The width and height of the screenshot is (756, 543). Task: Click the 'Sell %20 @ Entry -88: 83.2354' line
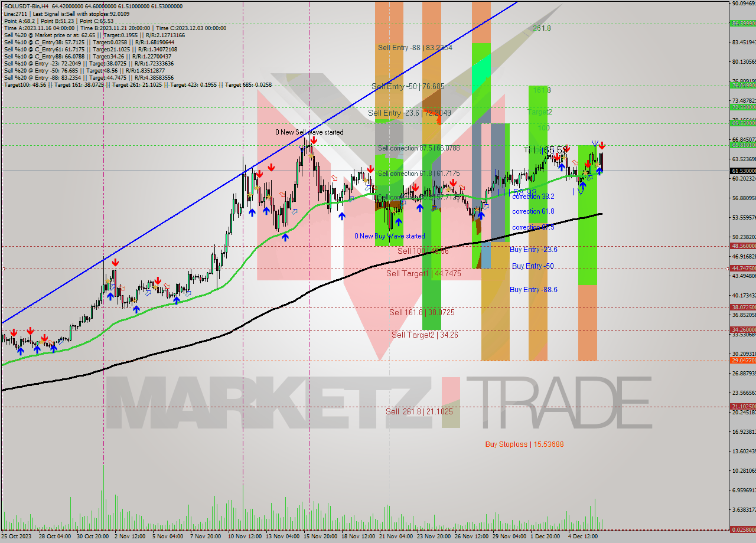89,77
